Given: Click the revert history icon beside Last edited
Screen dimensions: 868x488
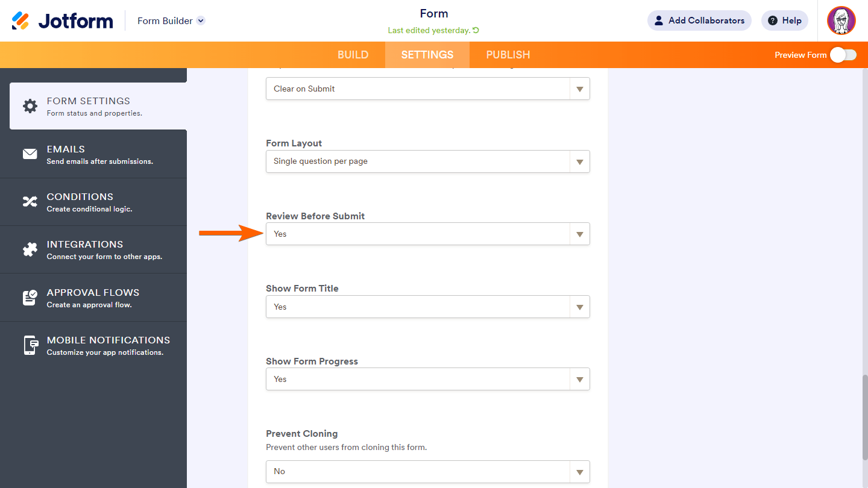Looking at the screenshot, I should (476, 31).
